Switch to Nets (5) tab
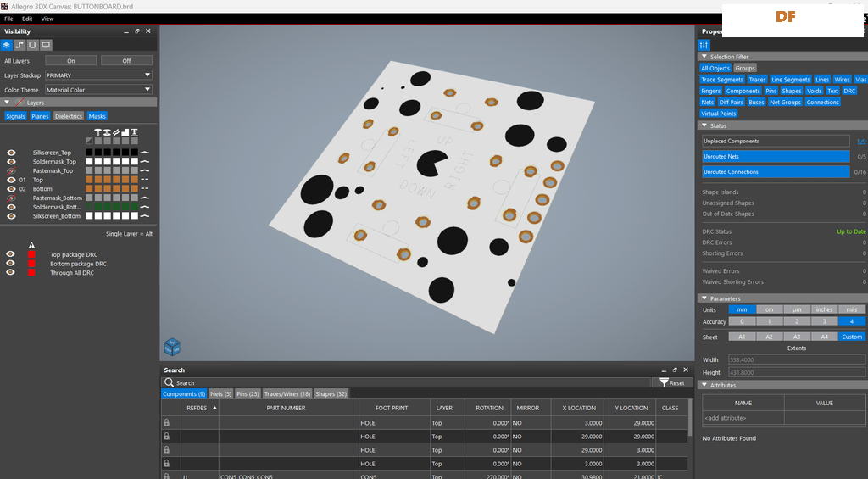Image resolution: width=868 pixels, height=479 pixels. pyautogui.click(x=221, y=393)
